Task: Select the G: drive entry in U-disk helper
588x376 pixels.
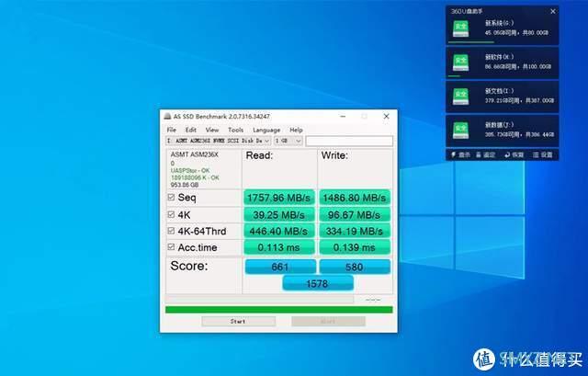Action: pyautogui.click(x=503, y=26)
